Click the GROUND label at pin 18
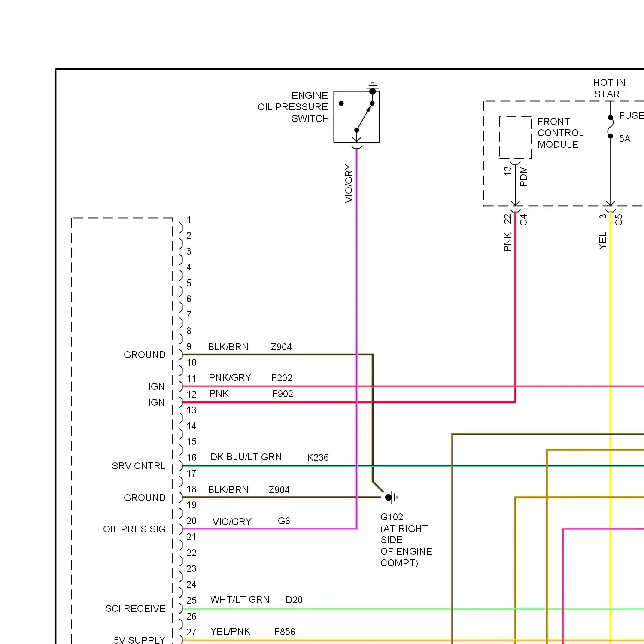The image size is (644, 644). coord(145,498)
